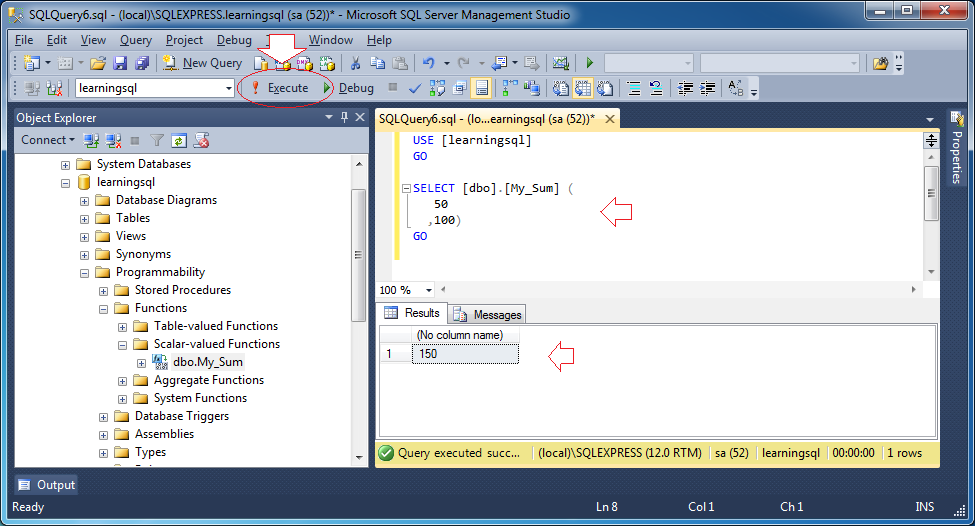Image resolution: width=975 pixels, height=526 pixels.
Task: Click the Object Explorer Filter icon
Action: click(x=157, y=141)
